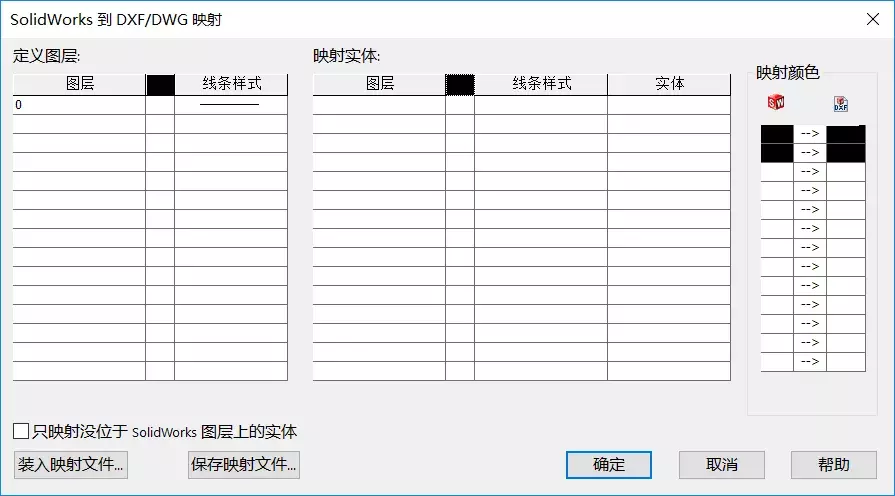Viewport: 895px width, 496px height.
Task: Pick the first black DXF target color swatch
Action: (x=846, y=134)
